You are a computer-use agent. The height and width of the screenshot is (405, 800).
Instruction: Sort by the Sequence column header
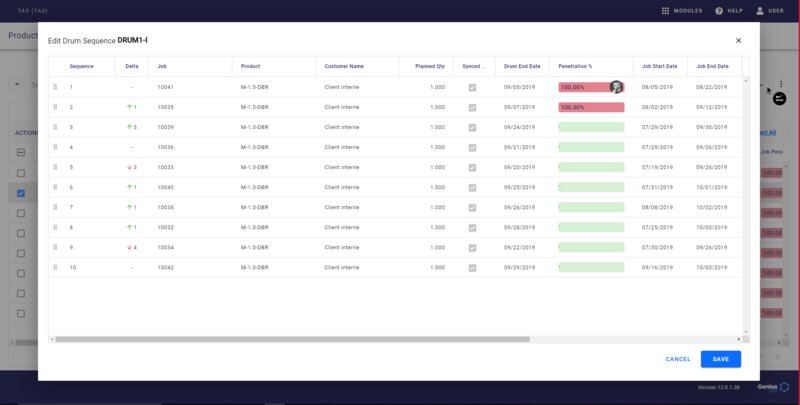[81, 66]
